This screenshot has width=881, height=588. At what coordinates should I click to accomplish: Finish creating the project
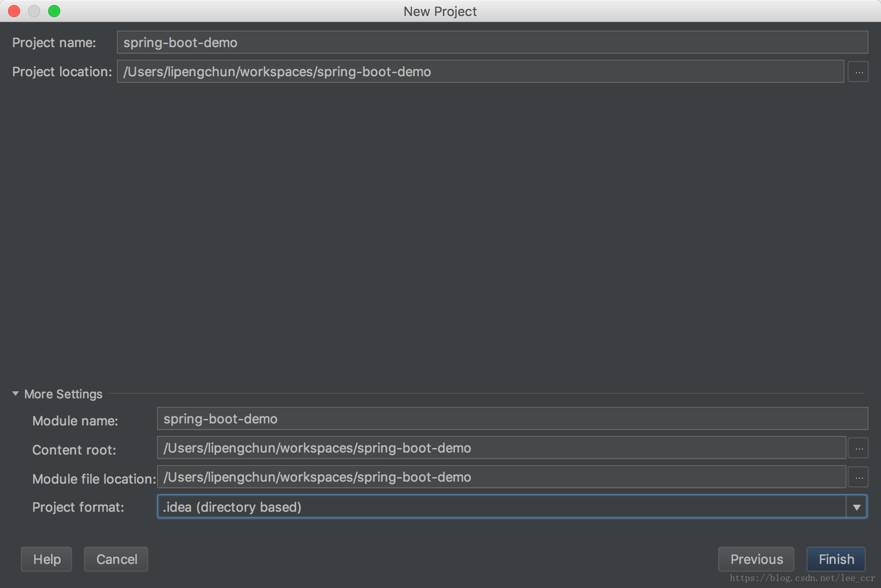click(x=836, y=559)
